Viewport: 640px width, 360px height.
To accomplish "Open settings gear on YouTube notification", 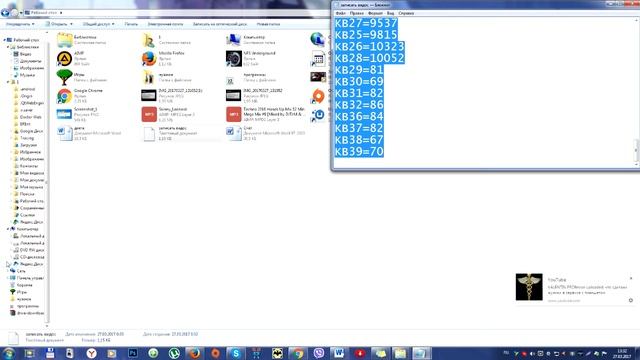I will pos(631,300).
